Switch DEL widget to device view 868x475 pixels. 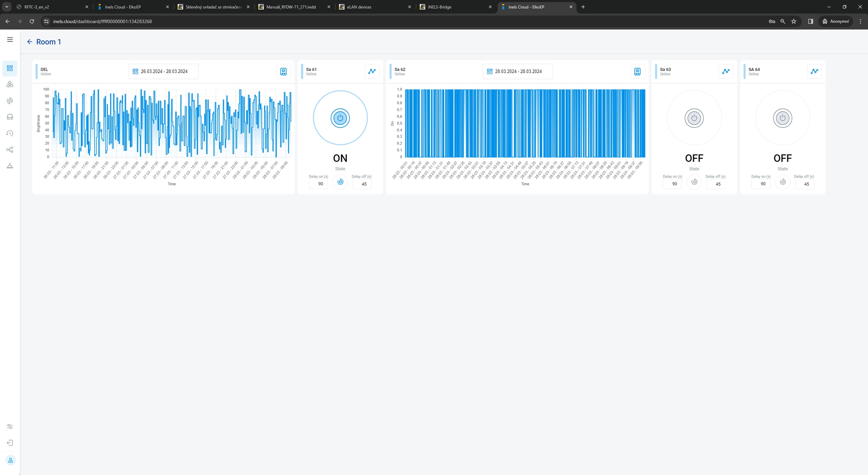tap(283, 72)
